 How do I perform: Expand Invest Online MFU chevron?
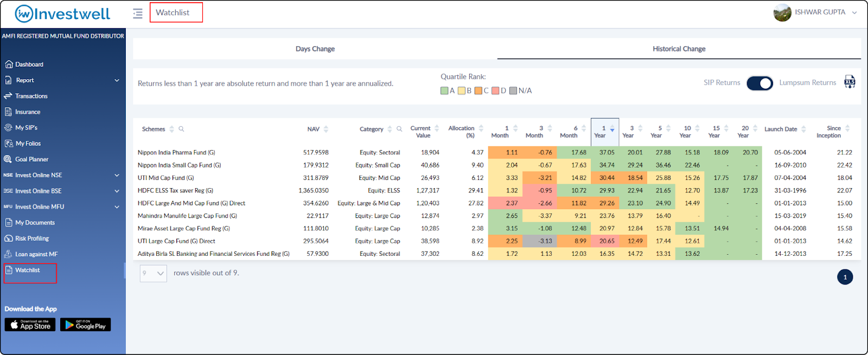click(117, 206)
